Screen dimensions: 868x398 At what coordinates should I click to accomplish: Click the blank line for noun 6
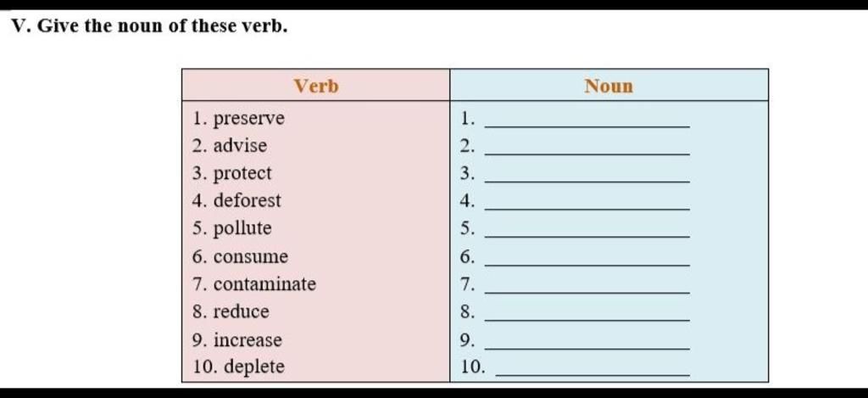point(587,265)
